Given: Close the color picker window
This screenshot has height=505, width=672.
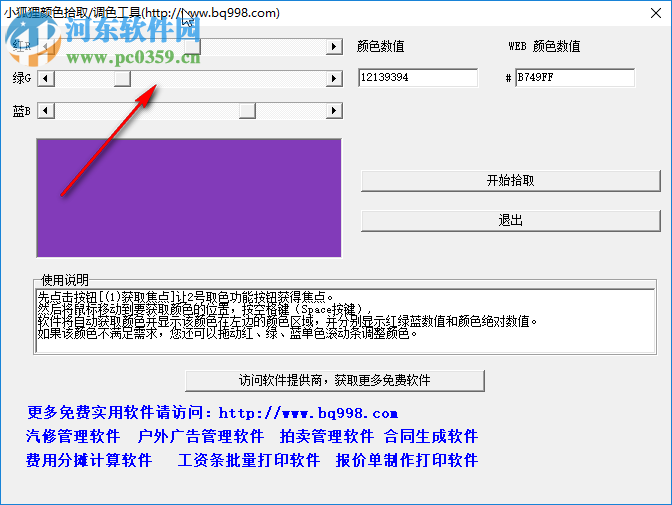Looking at the screenshot, I should [655, 13].
